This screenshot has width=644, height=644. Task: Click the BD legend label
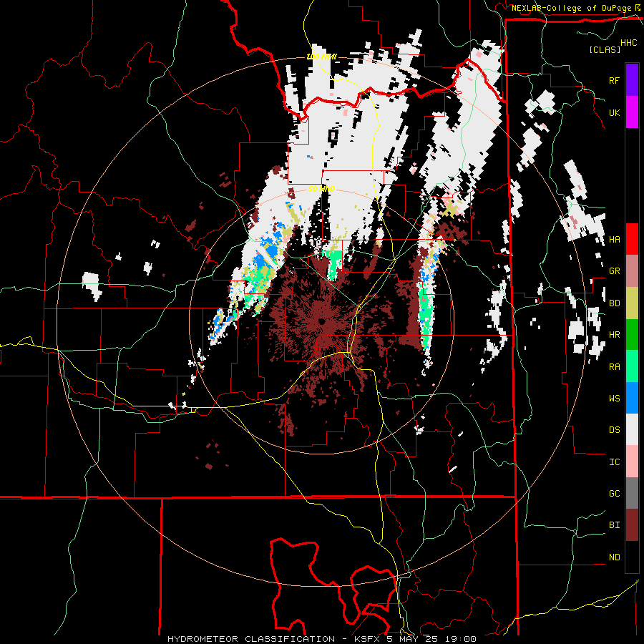tap(614, 303)
